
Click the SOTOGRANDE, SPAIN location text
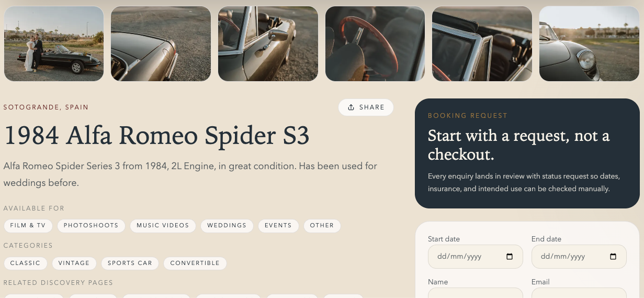(46, 107)
